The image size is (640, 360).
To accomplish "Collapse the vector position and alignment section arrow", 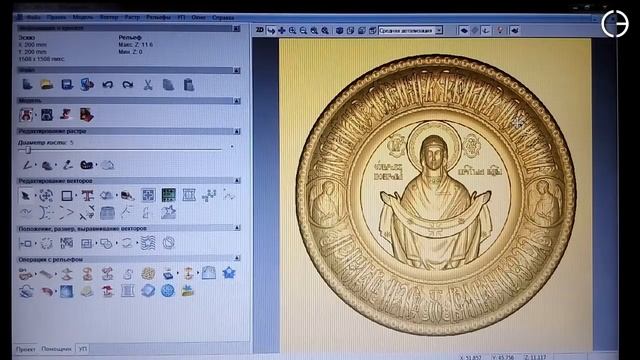I will pyautogui.click(x=237, y=228).
